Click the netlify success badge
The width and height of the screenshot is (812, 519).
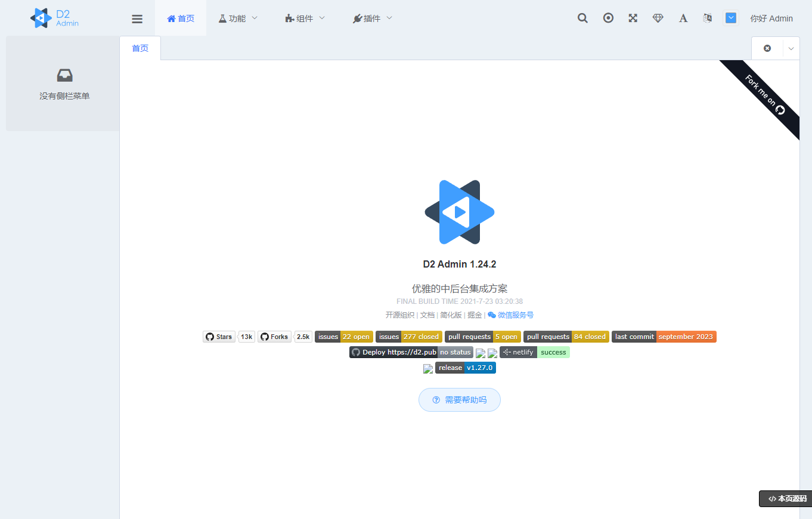coord(535,352)
